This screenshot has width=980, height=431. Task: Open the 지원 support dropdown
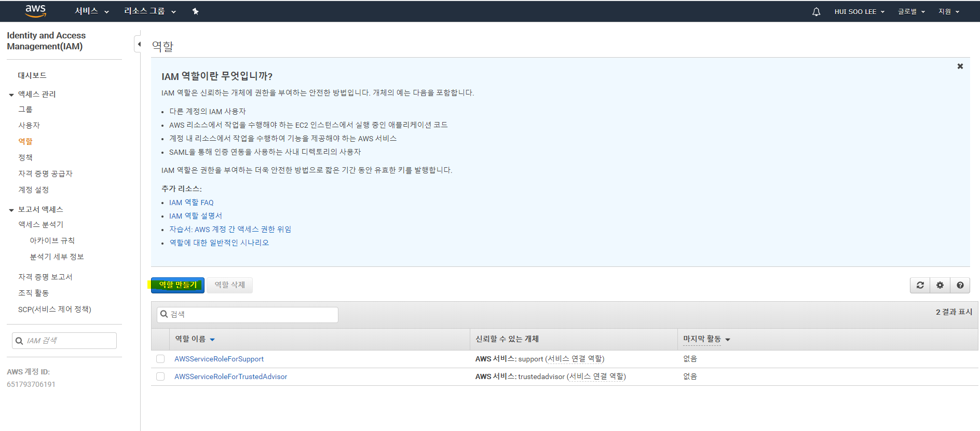(949, 11)
